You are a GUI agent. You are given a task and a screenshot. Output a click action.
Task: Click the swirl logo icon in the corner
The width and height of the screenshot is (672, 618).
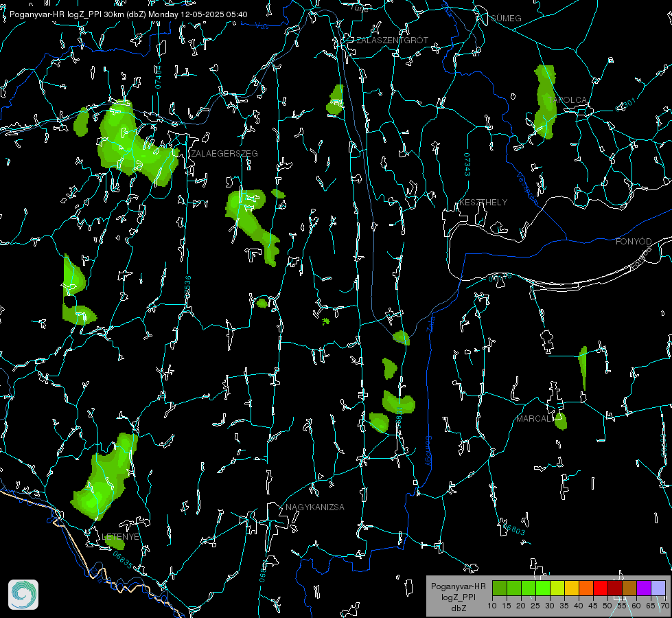tap(23, 595)
